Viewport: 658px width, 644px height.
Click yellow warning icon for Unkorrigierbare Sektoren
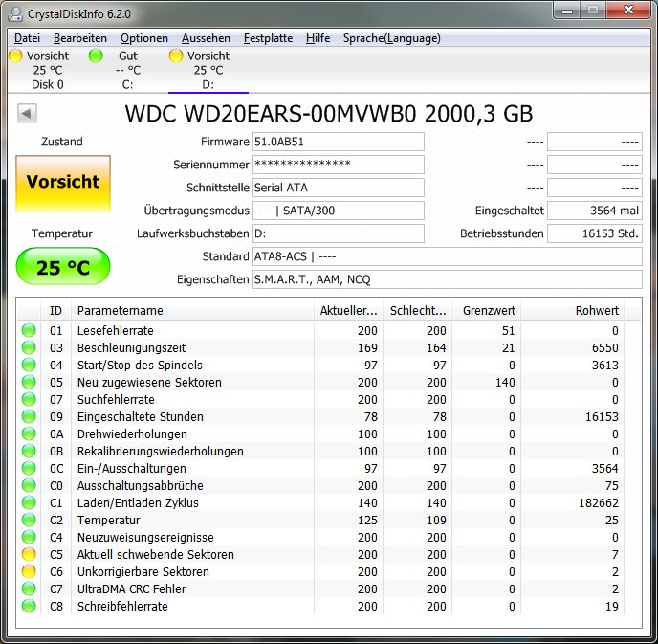pyautogui.click(x=29, y=571)
